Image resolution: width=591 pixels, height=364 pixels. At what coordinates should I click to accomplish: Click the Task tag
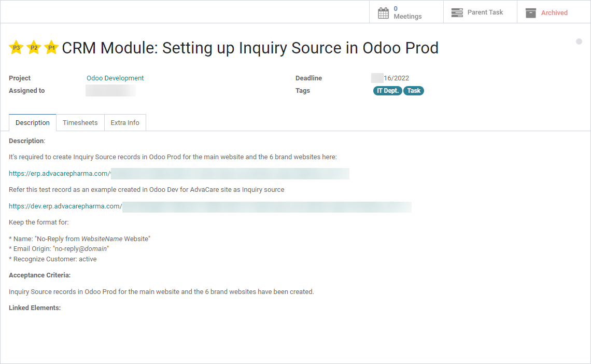[414, 90]
